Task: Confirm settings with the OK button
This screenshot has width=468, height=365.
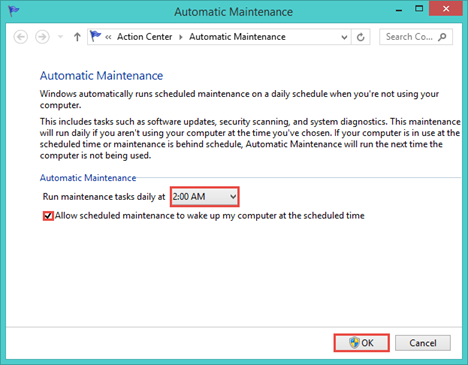Action: point(362,343)
